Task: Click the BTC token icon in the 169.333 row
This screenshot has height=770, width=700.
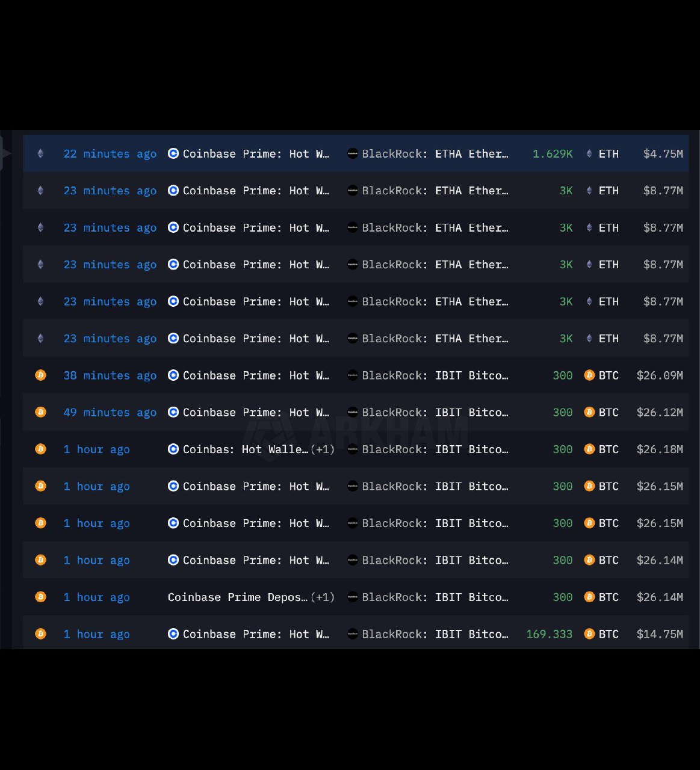Action: pos(589,634)
